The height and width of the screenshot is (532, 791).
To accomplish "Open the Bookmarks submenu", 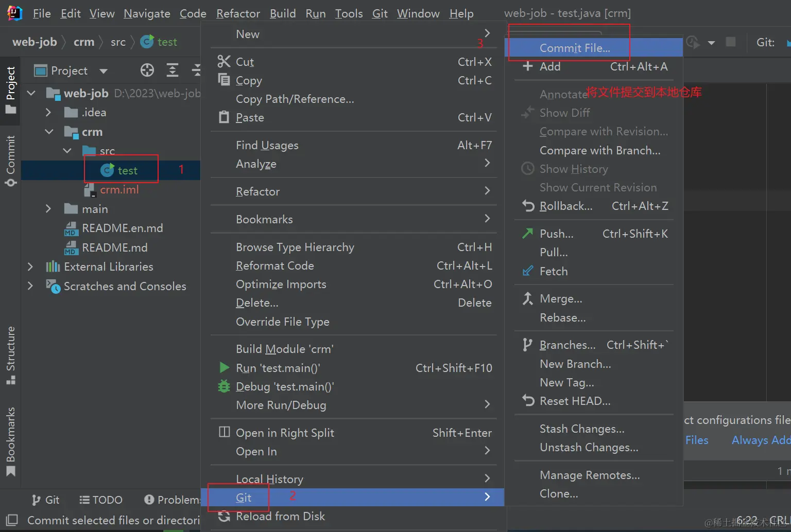I will (x=353, y=219).
